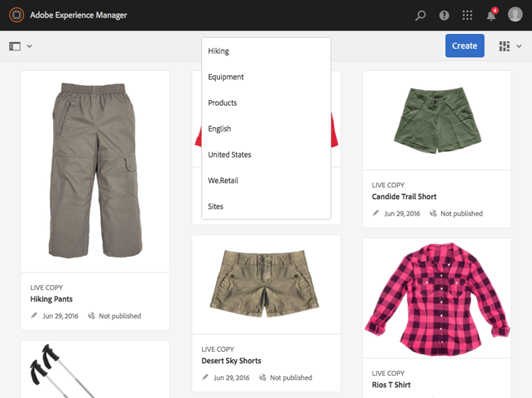This screenshot has width=532, height=398.
Task: Click publish globe icon on Candide Trail Short
Action: coord(433,213)
